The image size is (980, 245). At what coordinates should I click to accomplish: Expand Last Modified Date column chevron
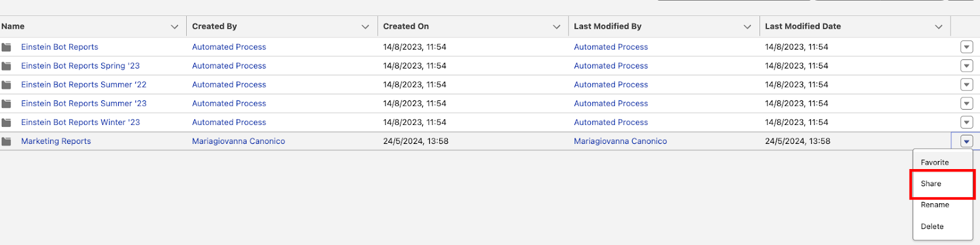point(939,27)
